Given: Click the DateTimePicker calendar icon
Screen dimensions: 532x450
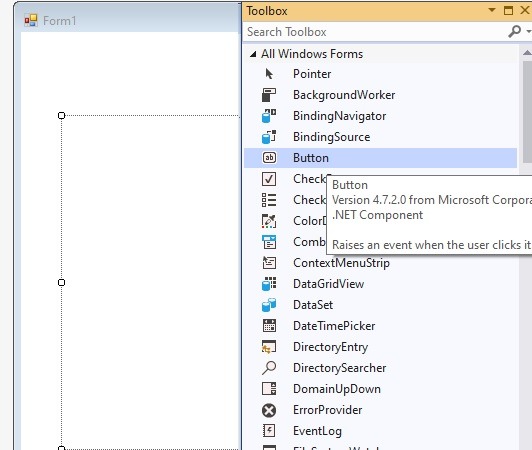Looking at the screenshot, I should (269, 326).
